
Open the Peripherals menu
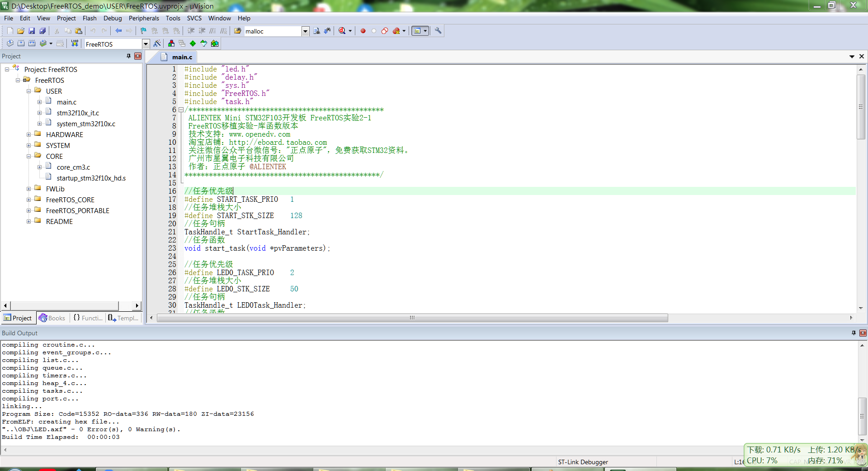click(144, 18)
